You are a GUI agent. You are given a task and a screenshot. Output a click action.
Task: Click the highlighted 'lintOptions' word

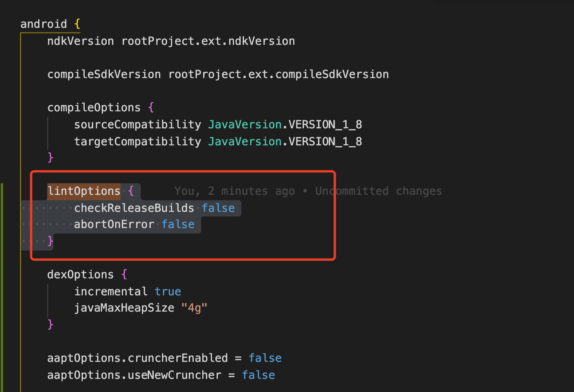coord(84,191)
